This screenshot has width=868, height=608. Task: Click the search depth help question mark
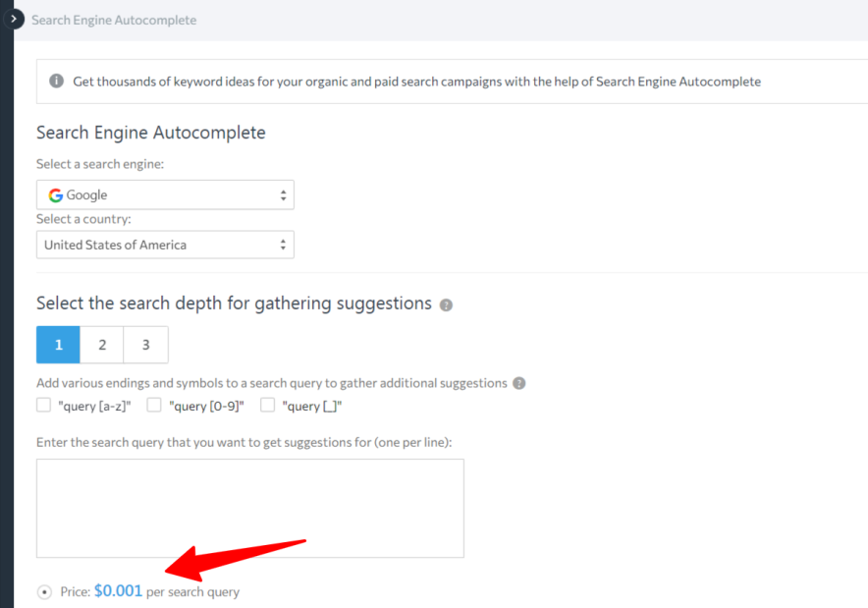(446, 304)
